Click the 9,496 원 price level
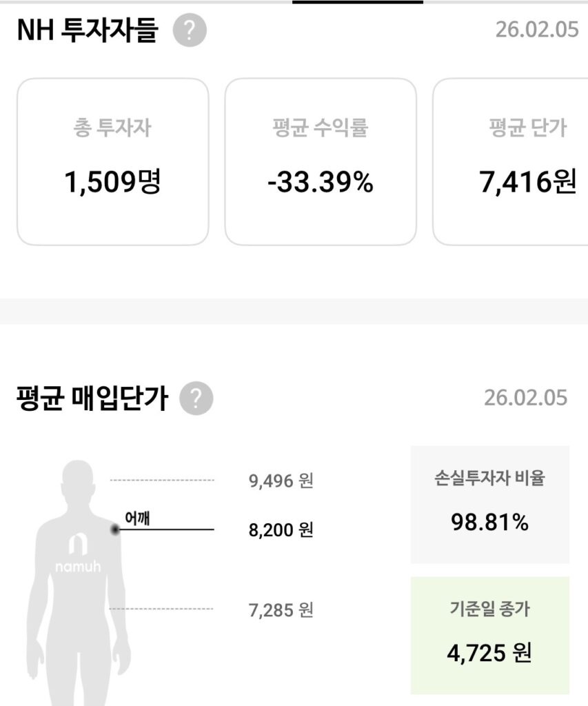 click(281, 481)
